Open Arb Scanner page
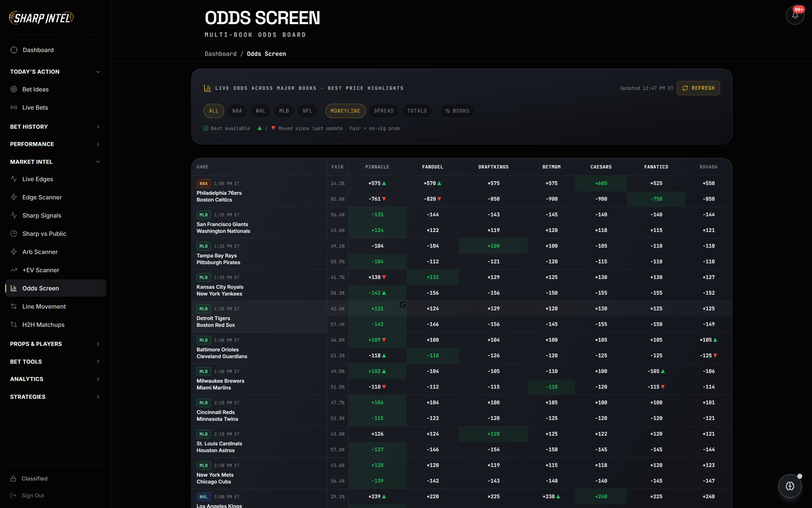 pyautogui.click(x=55, y=252)
